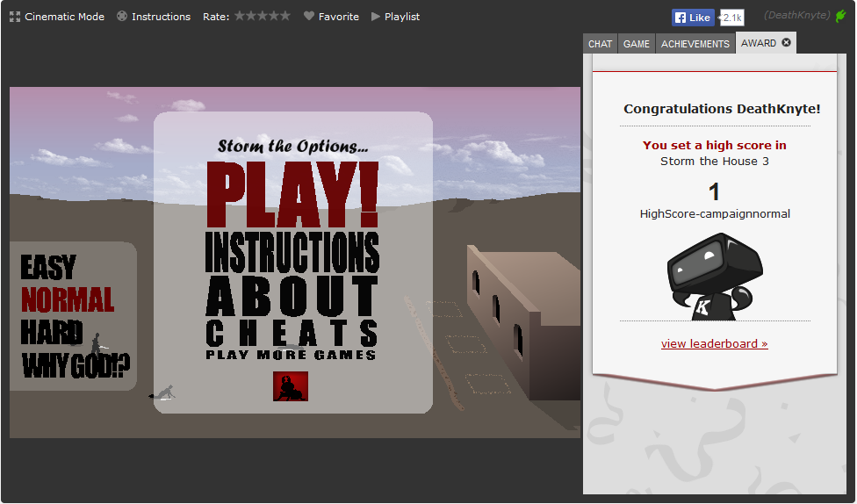Enable Cinematic Mode
This screenshot has width=857, height=504.
tap(57, 17)
